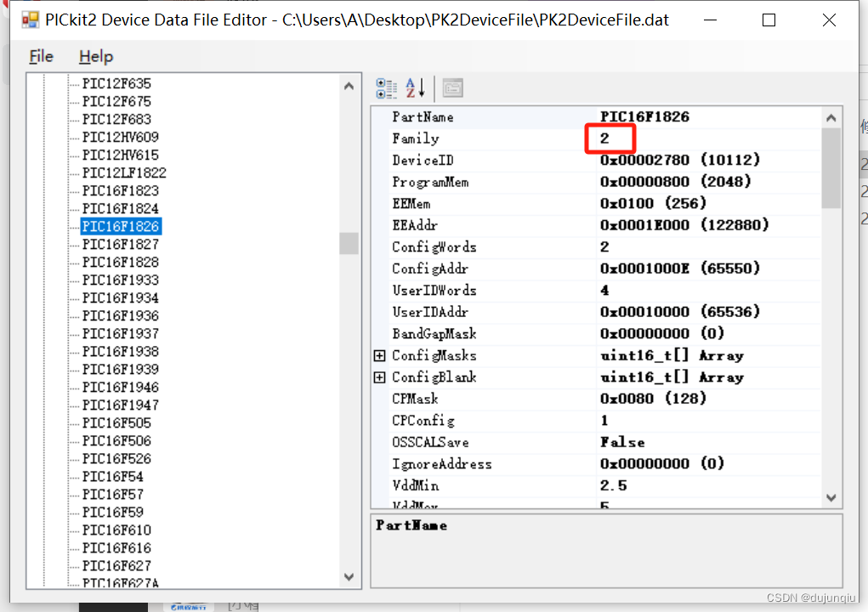Sort properties alphabetically
Viewport: 868px width, 612px height.
tap(415, 88)
